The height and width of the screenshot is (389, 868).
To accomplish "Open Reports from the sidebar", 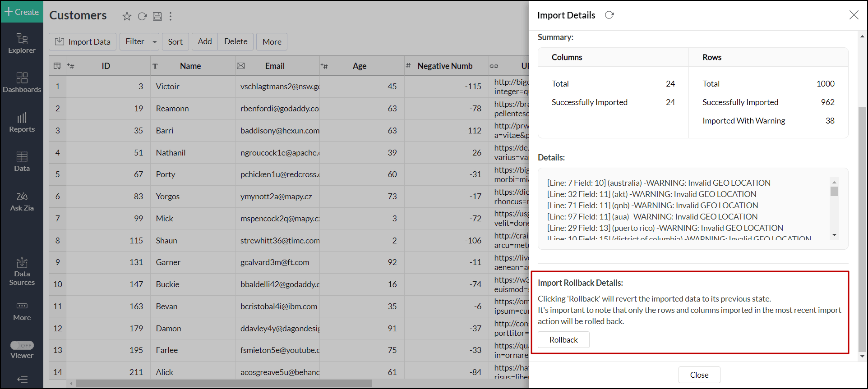I will (x=22, y=122).
